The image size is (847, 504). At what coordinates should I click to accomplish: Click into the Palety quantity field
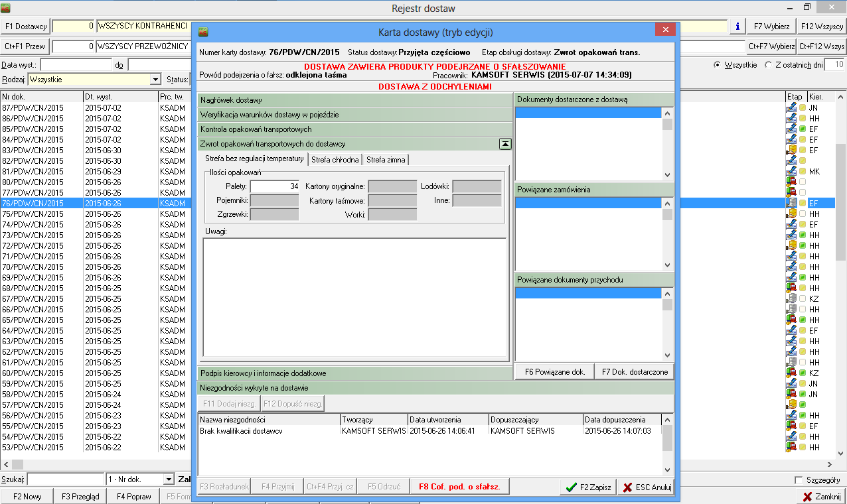coord(275,186)
